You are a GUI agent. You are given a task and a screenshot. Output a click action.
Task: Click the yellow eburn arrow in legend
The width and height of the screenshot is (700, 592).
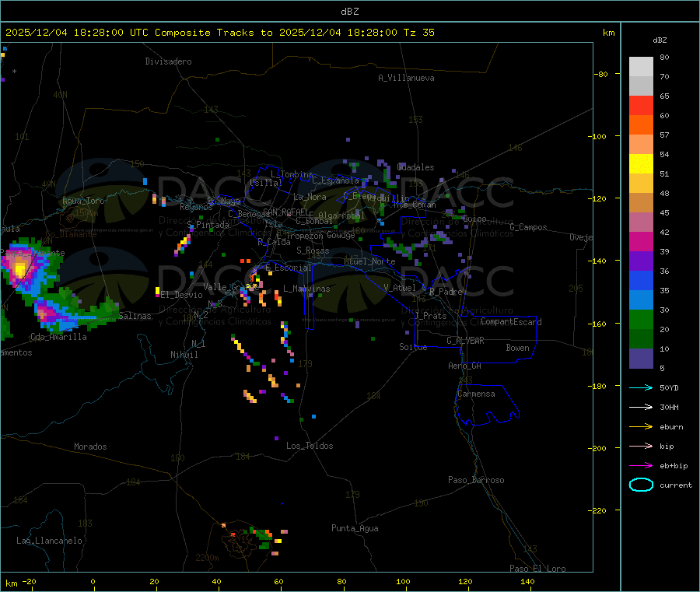641,427
